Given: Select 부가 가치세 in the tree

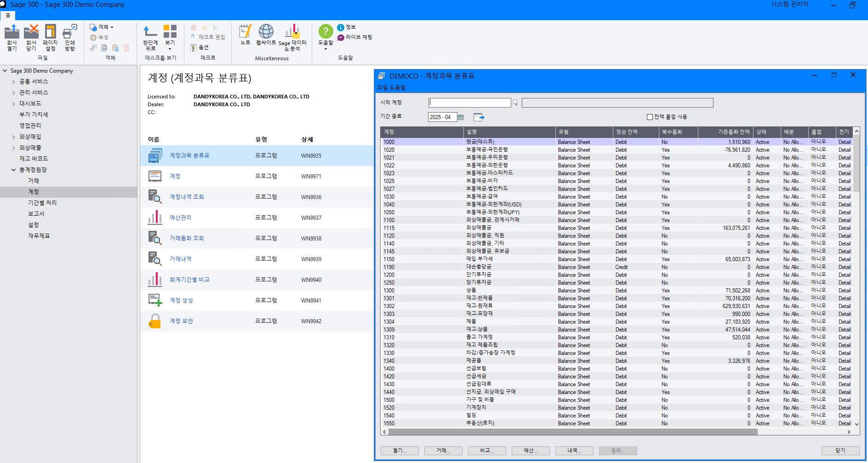Looking at the screenshot, I should [x=34, y=114].
